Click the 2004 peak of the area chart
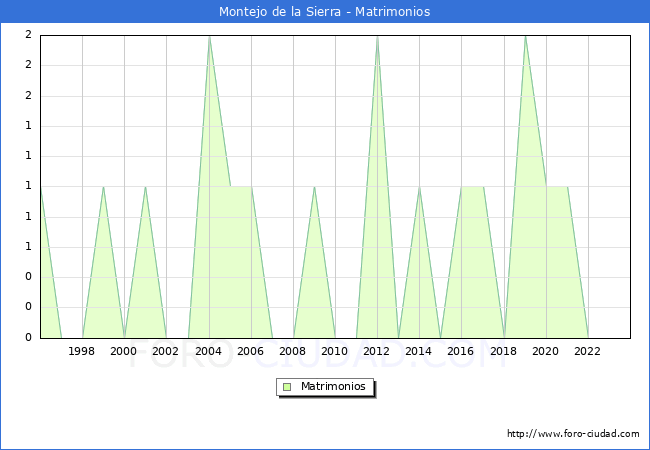 [209, 37]
